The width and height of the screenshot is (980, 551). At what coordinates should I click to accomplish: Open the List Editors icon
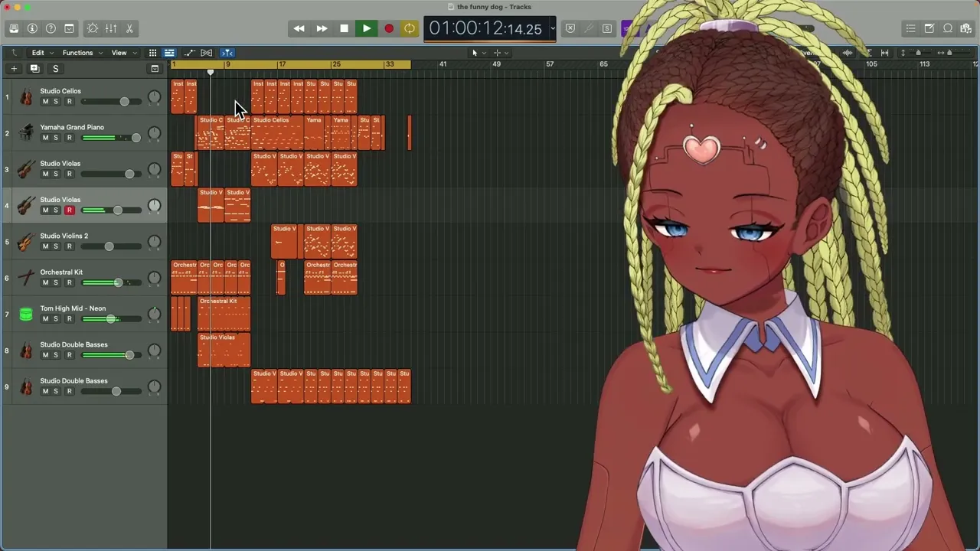(910, 28)
